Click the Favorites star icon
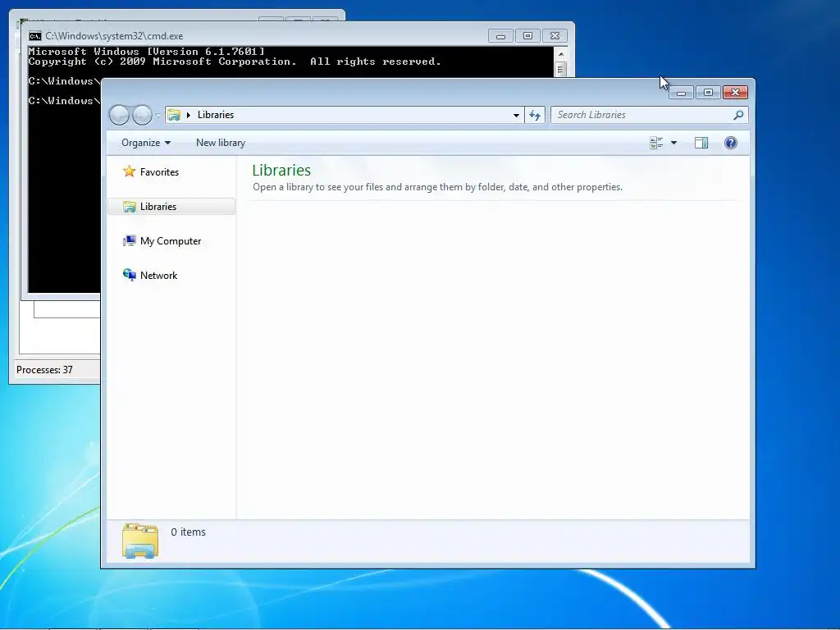The image size is (840, 630). tap(129, 171)
